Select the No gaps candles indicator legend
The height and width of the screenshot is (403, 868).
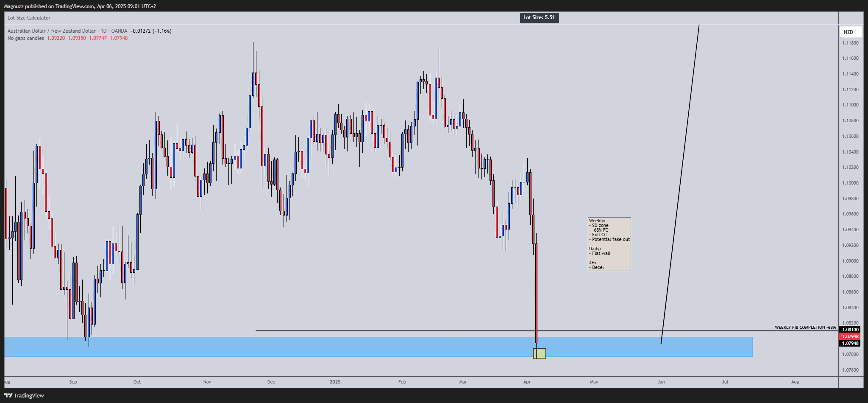(26, 38)
